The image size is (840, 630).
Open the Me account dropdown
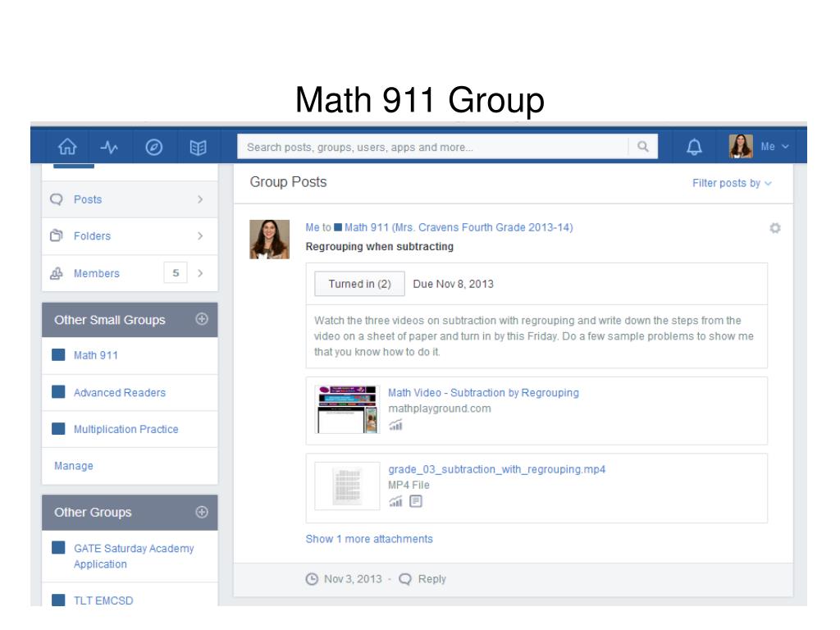[x=774, y=146]
